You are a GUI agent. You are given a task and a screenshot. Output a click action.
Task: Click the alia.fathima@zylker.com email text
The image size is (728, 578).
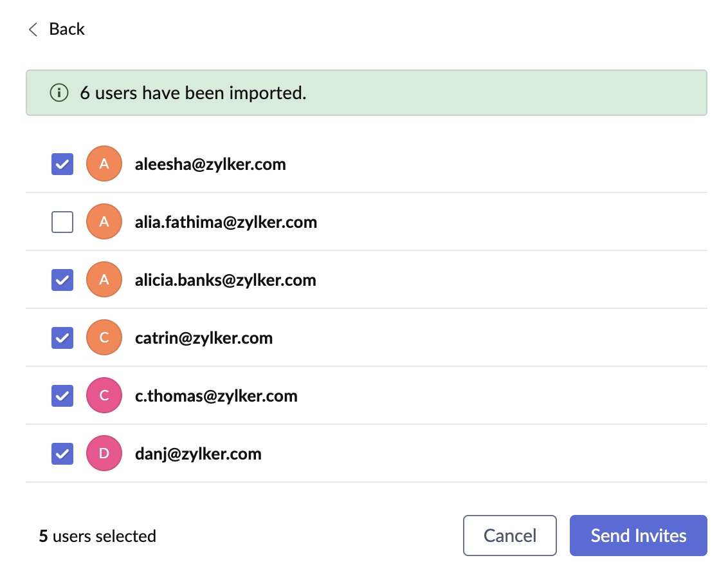[x=226, y=222]
